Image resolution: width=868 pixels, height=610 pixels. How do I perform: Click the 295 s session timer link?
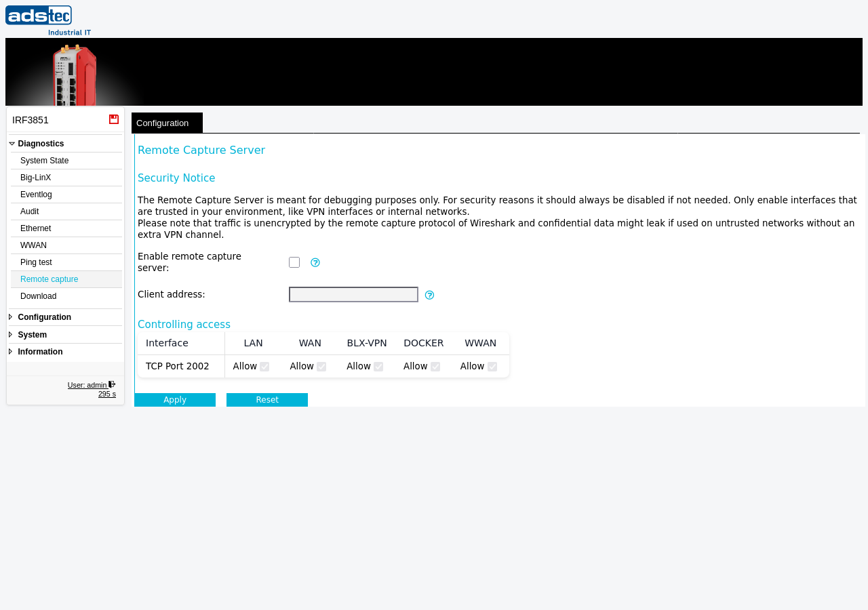point(107,394)
